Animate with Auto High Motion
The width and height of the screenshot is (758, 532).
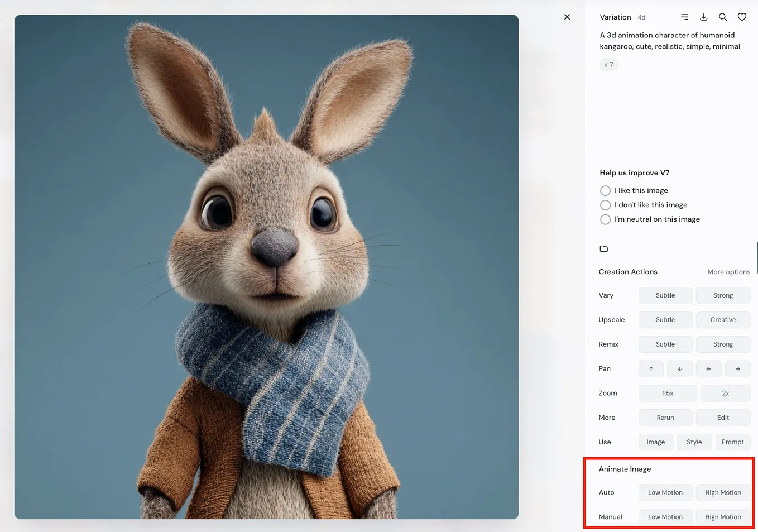tap(723, 492)
